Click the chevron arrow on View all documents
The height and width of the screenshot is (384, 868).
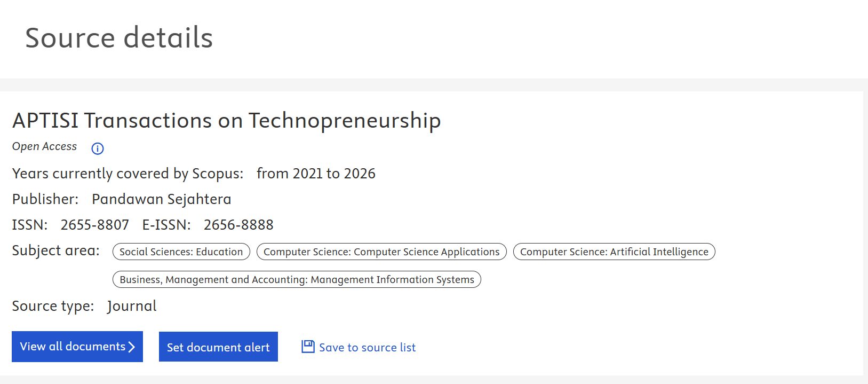pos(132,347)
